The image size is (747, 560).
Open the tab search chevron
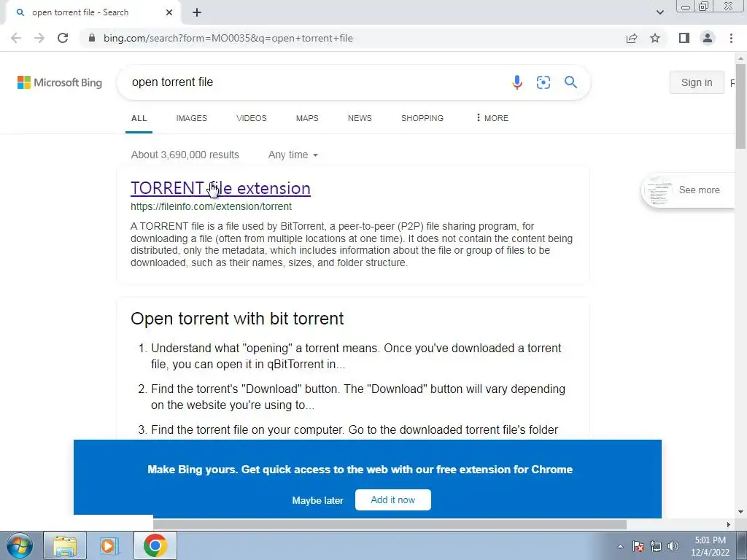tap(659, 13)
